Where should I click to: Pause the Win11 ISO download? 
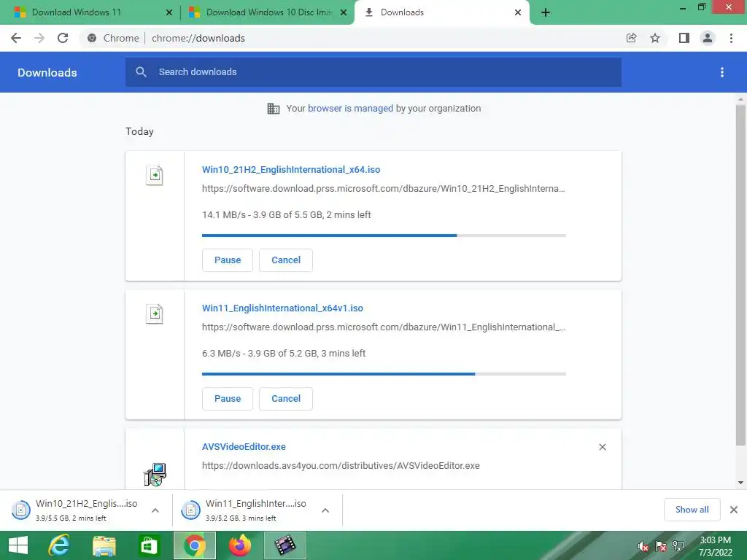[x=228, y=399]
